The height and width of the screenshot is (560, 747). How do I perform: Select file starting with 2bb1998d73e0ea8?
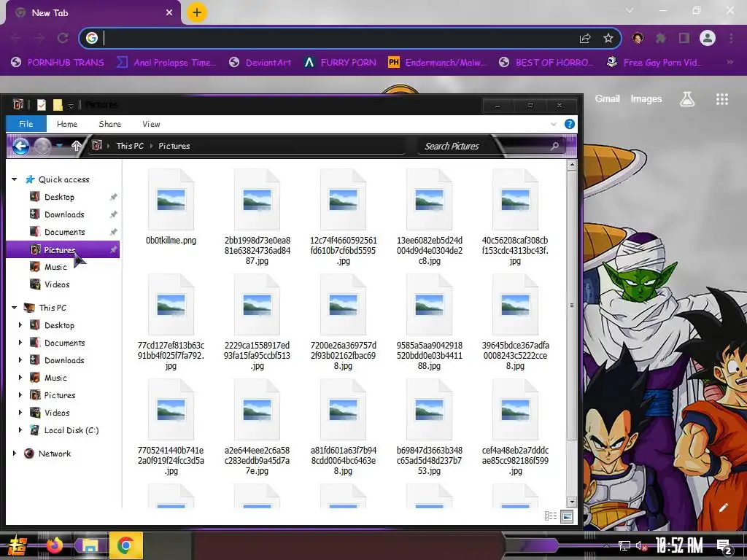(x=258, y=217)
